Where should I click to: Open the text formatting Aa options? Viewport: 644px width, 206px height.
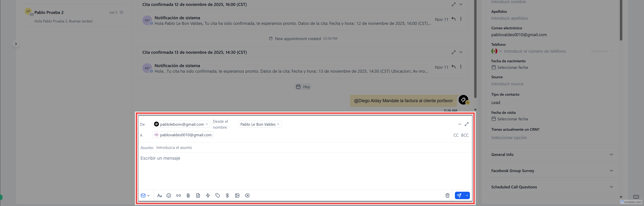point(159,195)
